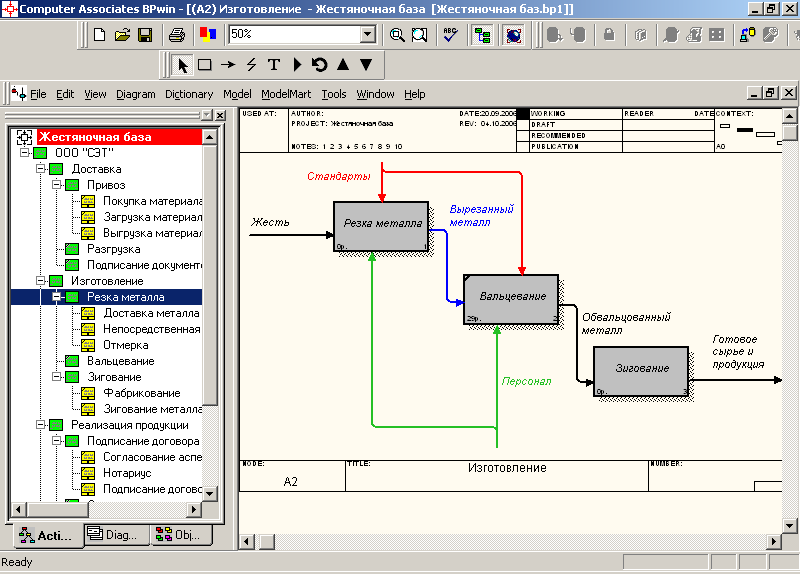Open the Dictionary menu
Image resolution: width=800 pixels, height=574 pixels.
[x=189, y=94]
